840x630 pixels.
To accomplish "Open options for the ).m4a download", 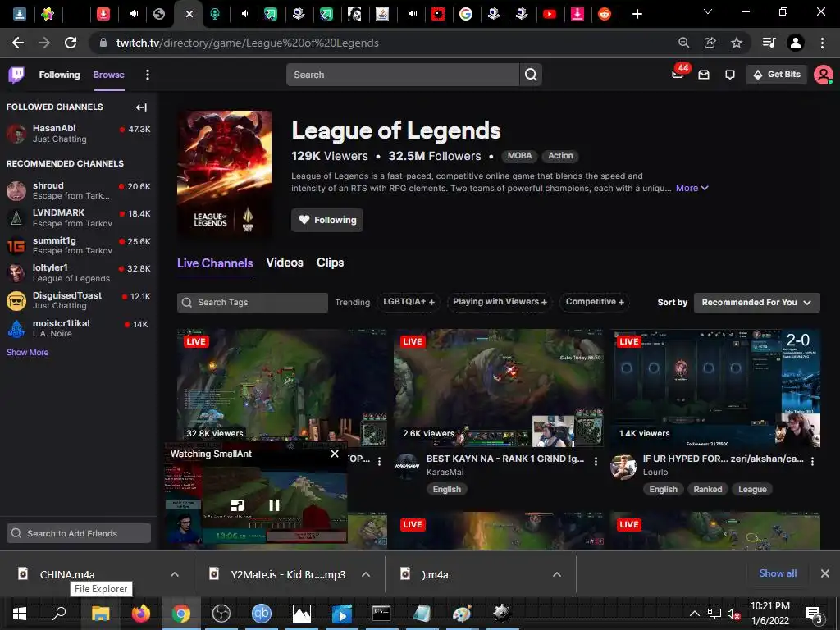I will (557, 574).
